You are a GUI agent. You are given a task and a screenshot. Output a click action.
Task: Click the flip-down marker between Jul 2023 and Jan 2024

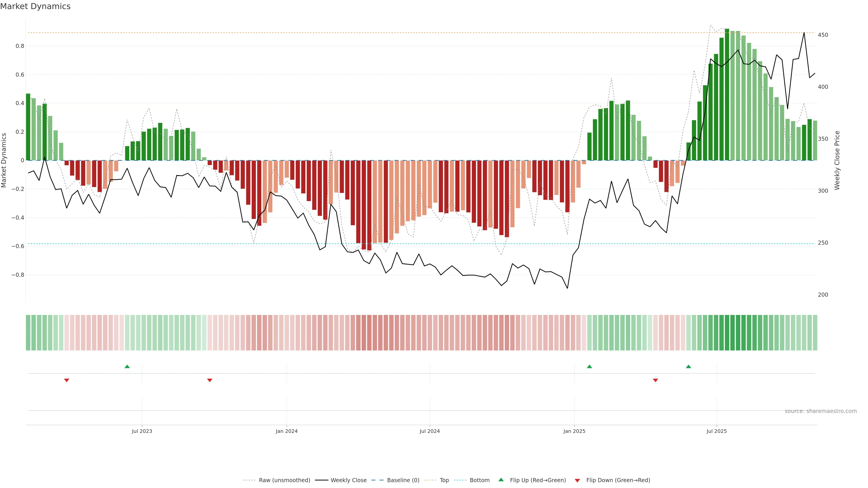pyautogui.click(x=210, y=380)
